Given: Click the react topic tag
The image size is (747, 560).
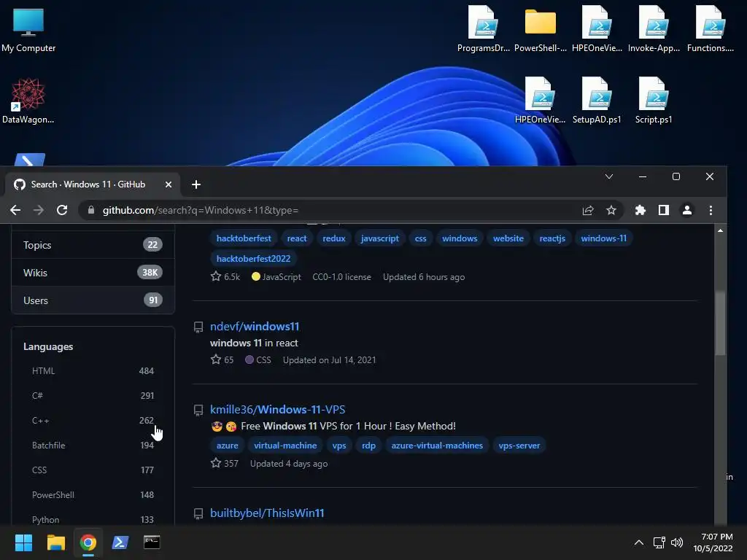Looking at the screenshot, I should pos(297,238).
